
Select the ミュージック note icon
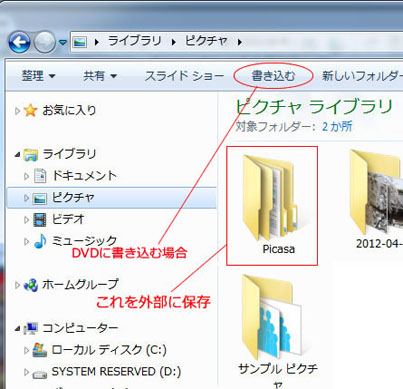[40, 241]
